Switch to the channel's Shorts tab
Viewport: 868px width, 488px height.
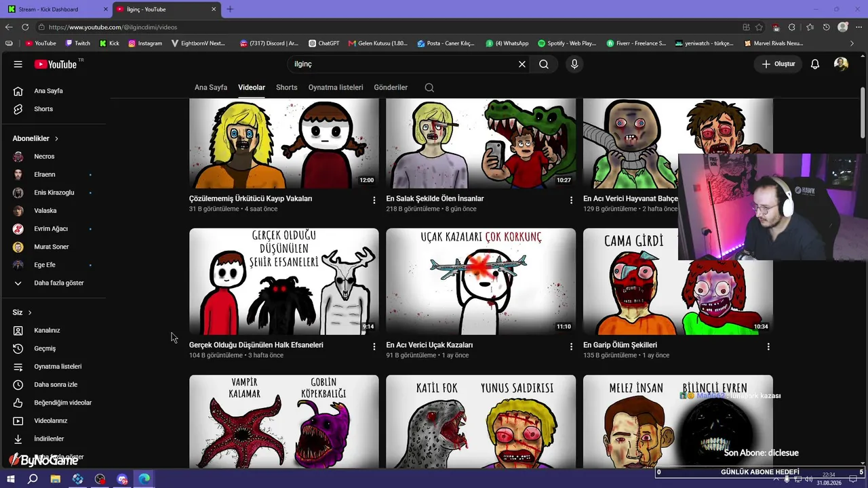287,87
